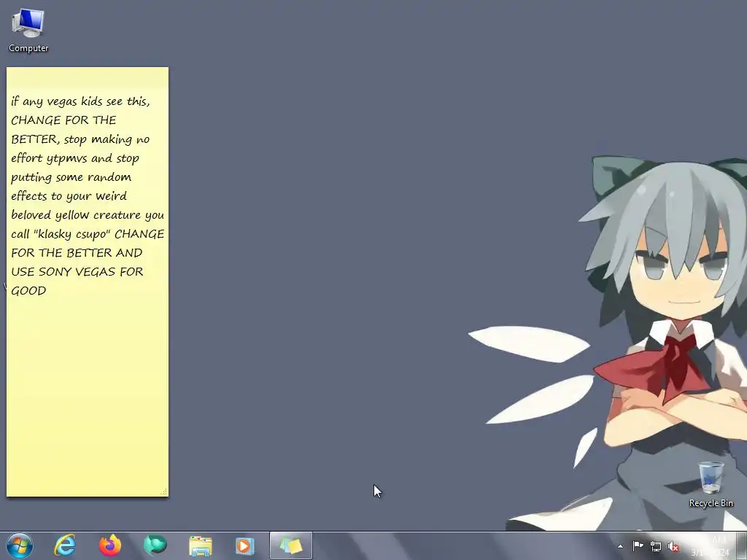The height and width of the screenshot is (560, 747).
Task: Click the note line "BETTER, stop making no"
Action: [80, 139]
